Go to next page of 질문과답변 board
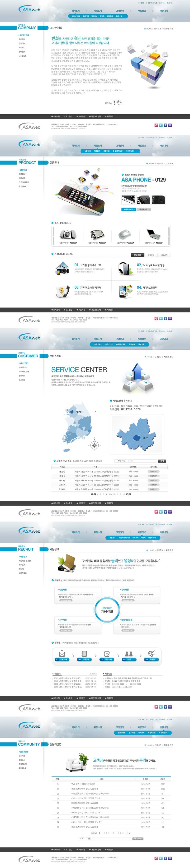The height and width of the screenshot is (868, 190). pyautogui.click(x=126, y=833)
